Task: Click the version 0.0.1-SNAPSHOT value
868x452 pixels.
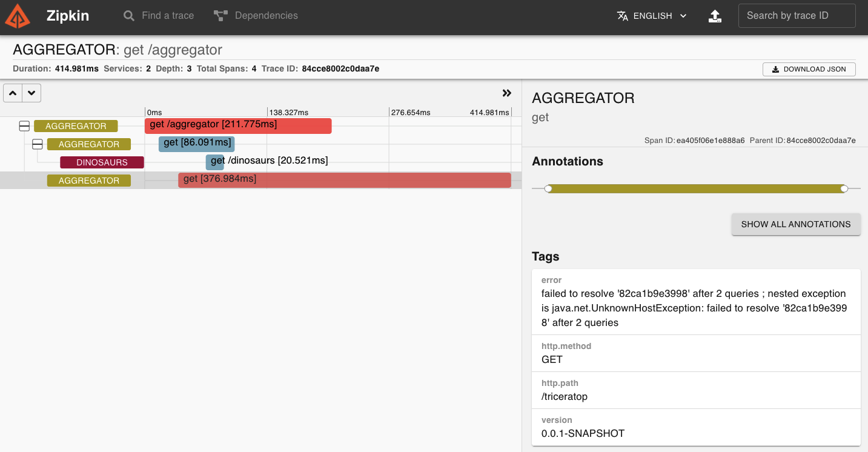Action: (583, 434)
